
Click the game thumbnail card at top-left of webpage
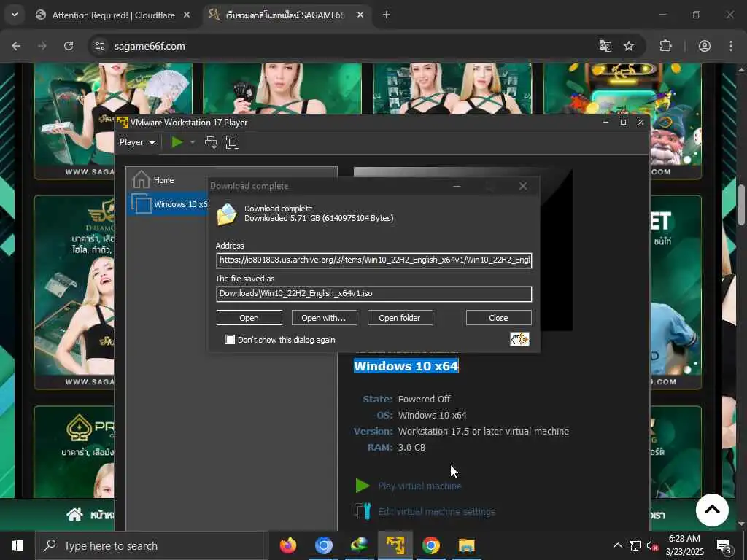tap(113, 122)
